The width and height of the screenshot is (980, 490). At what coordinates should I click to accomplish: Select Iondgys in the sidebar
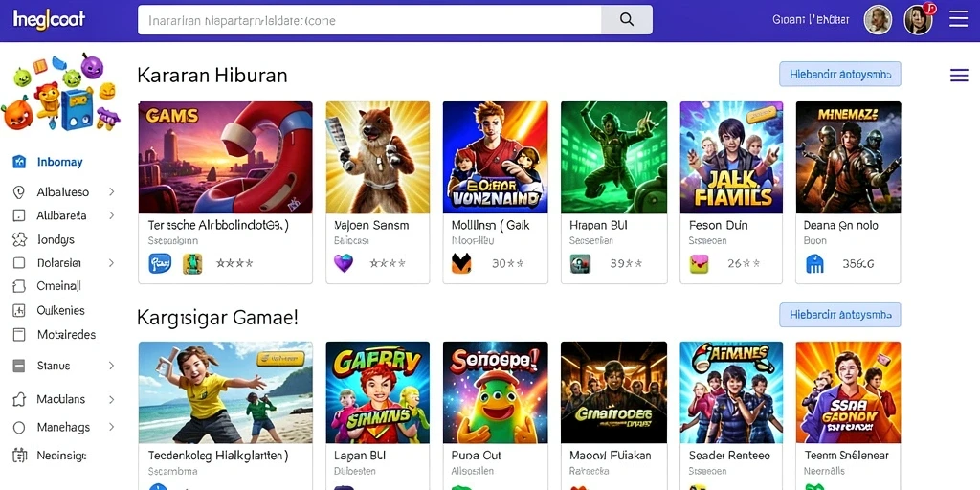coord(56,239)
